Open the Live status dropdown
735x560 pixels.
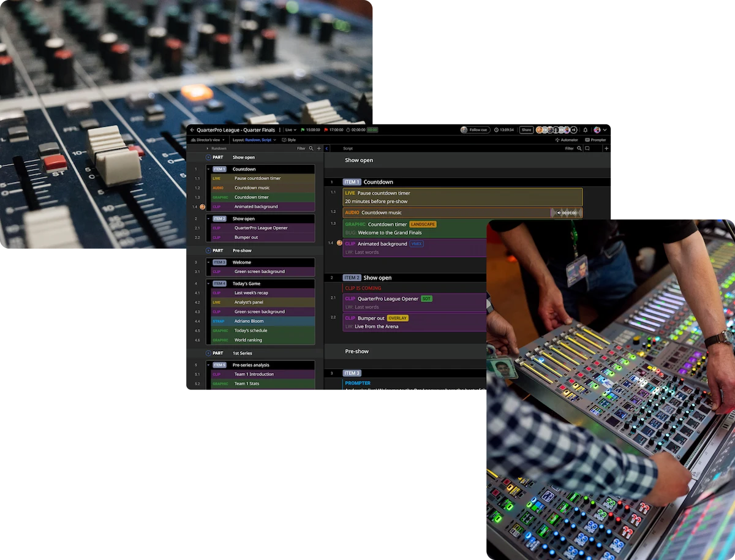290,130
